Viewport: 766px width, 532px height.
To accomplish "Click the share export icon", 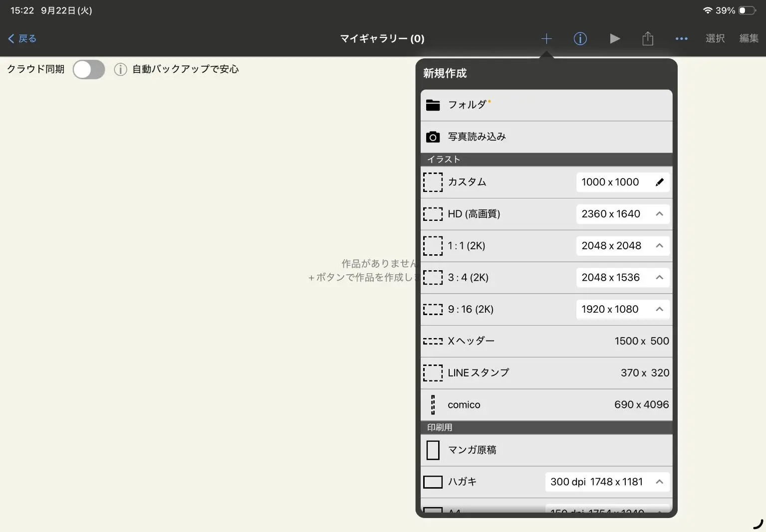I will 648,38.
